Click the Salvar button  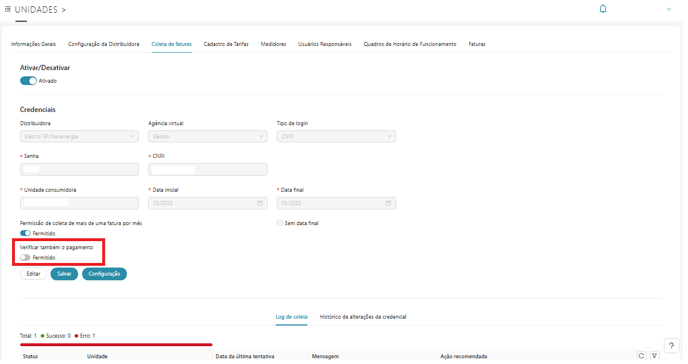(x=64, y=274)
